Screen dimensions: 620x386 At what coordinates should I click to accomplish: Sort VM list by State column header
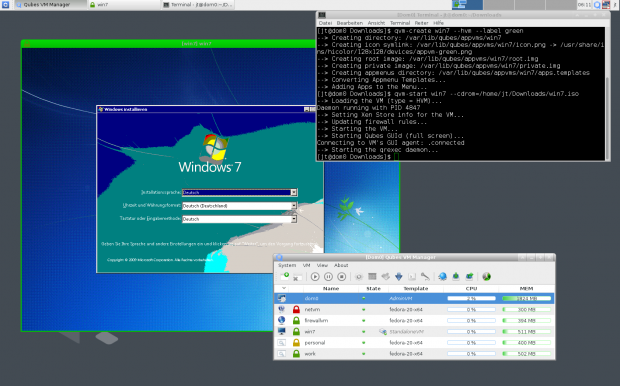[373, 289]
